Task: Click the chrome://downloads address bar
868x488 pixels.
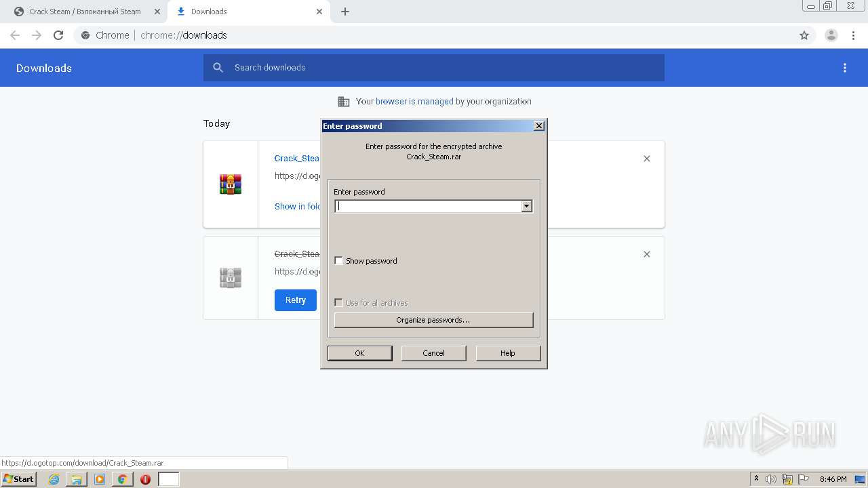Action: tap(434, 35)
